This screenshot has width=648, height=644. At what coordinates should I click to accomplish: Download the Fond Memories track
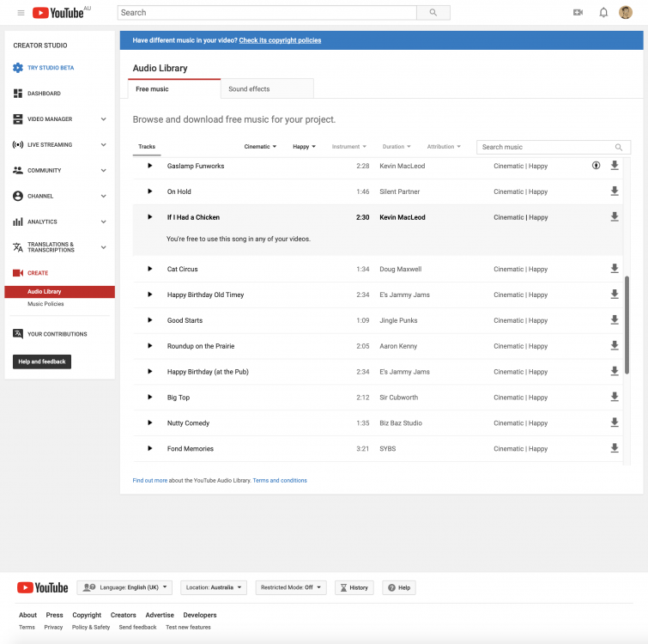(615, 447)
